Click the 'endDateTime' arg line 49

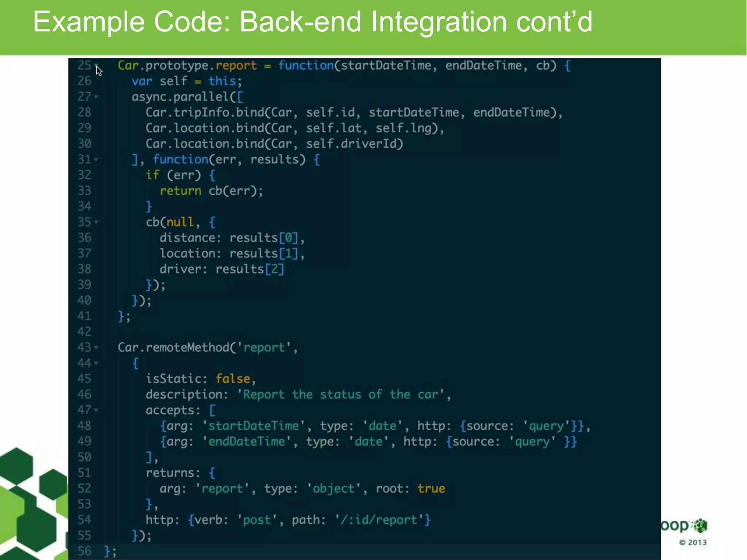coord(368,442)
